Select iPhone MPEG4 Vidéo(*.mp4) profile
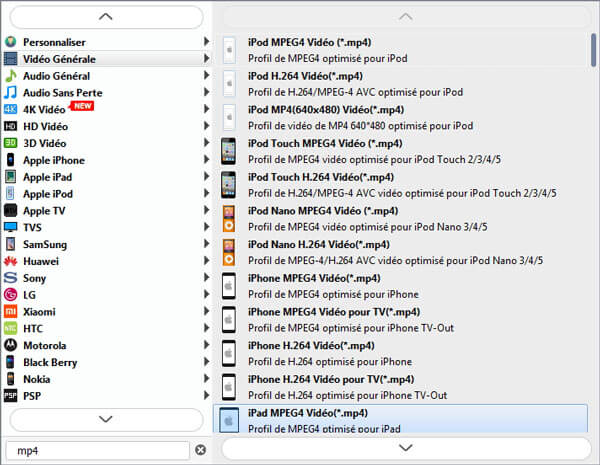 (x=401, y=286)
